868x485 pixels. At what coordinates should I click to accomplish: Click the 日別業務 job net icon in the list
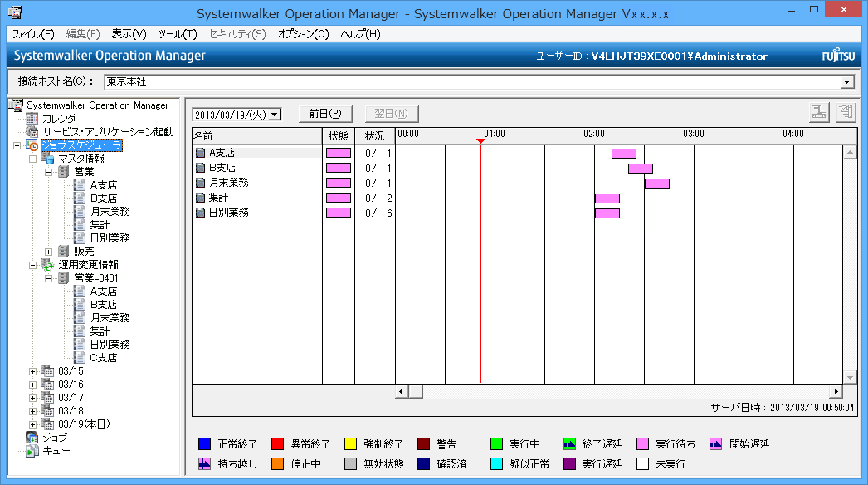pyautogui.click(x=200, y=213)
